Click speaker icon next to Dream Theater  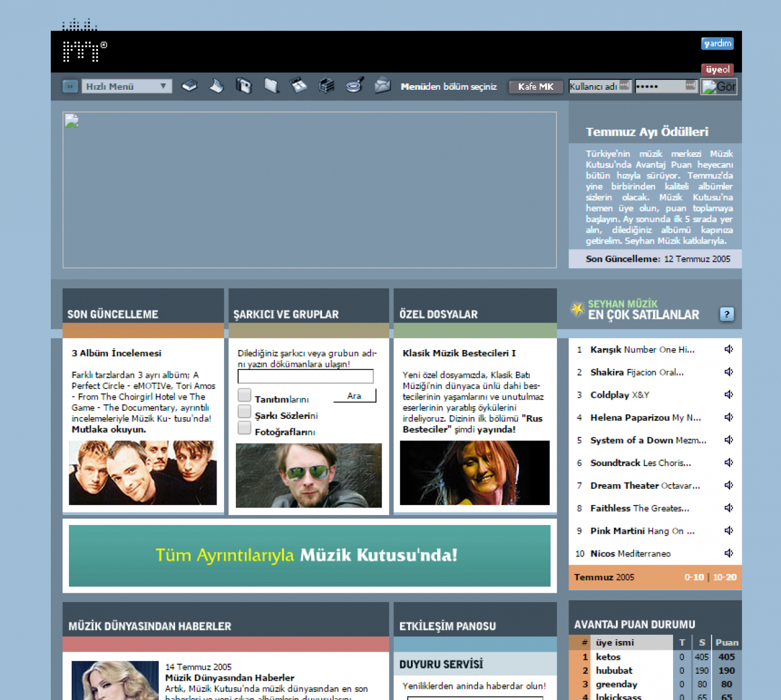[x=728, y=485]
